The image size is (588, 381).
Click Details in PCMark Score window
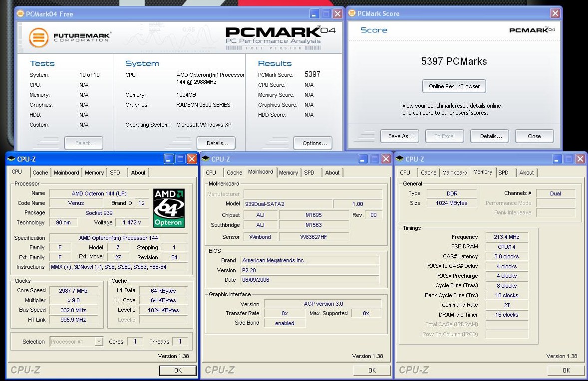coord(489,136)
